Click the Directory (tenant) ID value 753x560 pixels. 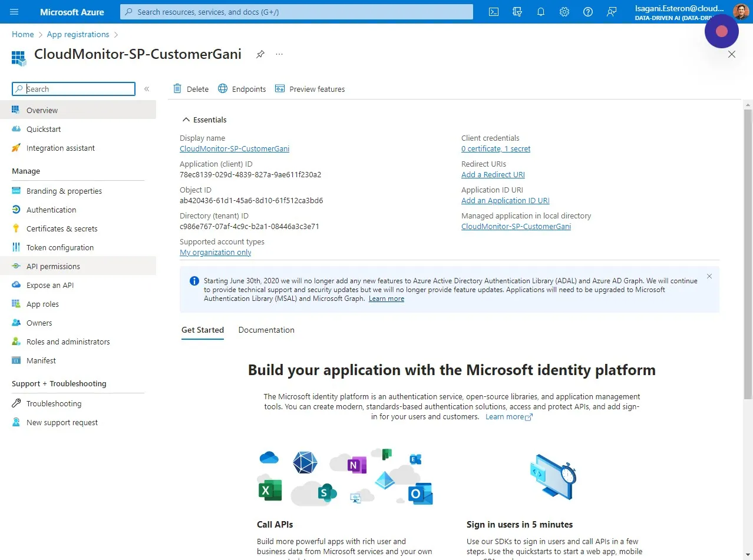[249, 226]
